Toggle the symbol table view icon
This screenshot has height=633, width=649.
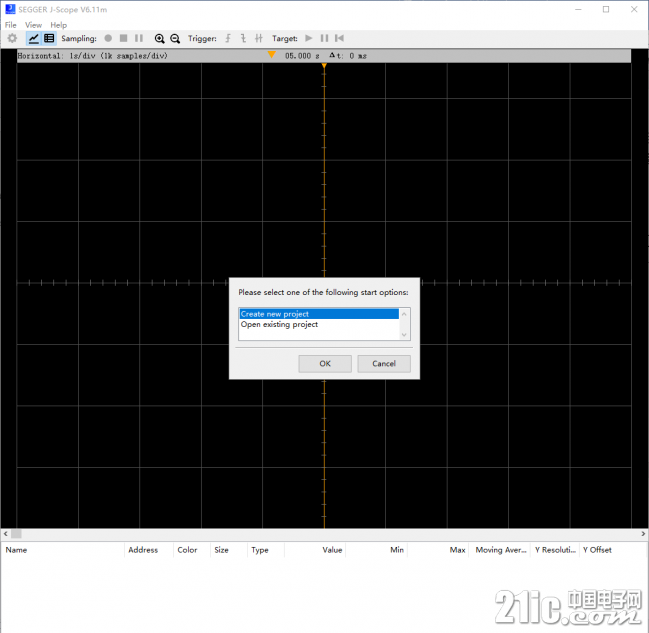point(49,39)
